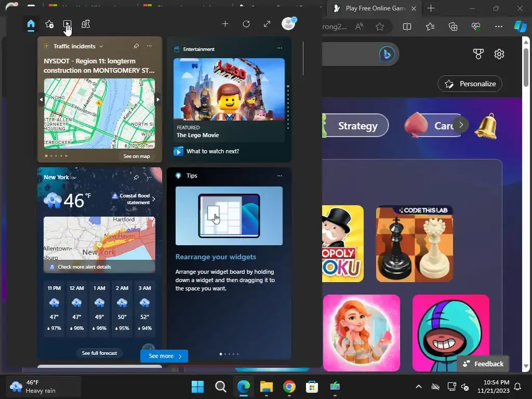Image resolution: width=532 pixels, height=399 pixels.
Task: Open the Feedback button
Action: click(x=483, y=364)
